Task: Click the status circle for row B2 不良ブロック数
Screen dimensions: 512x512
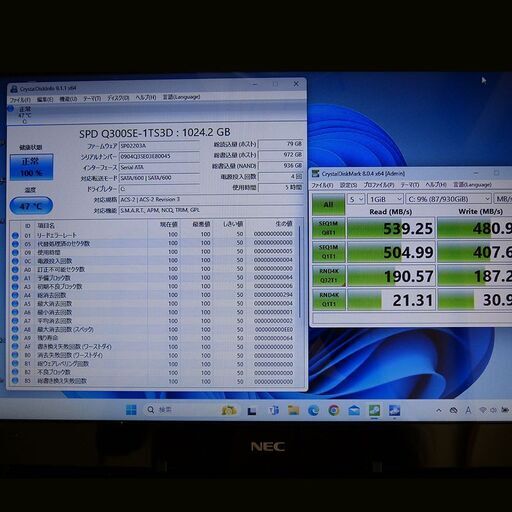Action: coord(15,372)
